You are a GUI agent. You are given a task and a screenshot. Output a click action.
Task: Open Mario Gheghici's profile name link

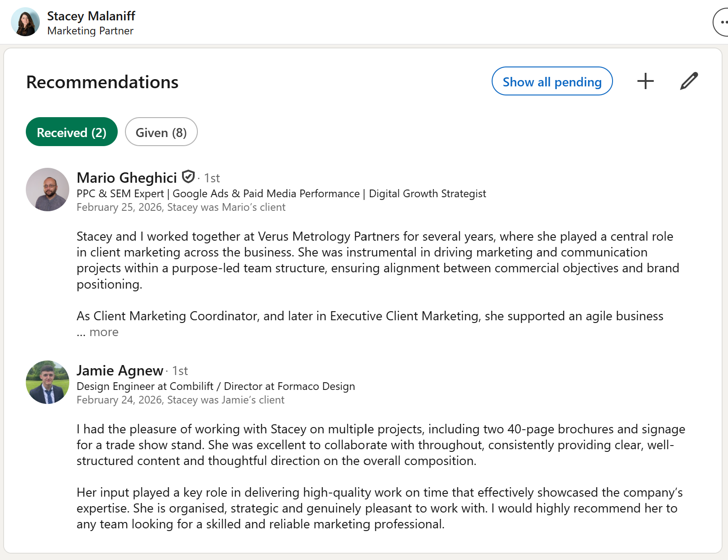click(127, 178)
